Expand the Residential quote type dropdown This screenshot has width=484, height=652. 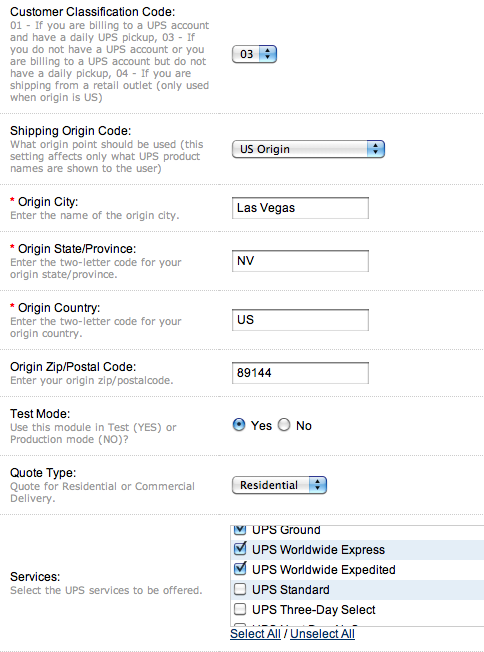tap(279, 485)
